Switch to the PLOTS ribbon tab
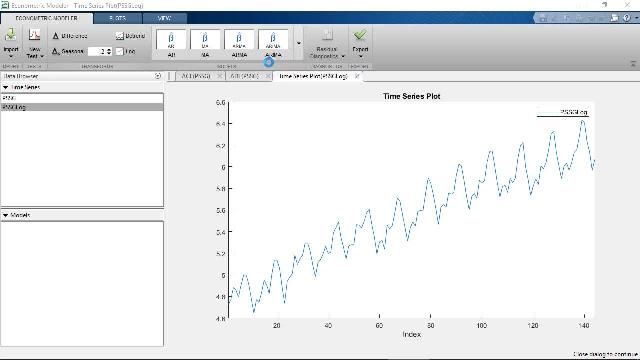Screen dimensions: 640x360 118,18
